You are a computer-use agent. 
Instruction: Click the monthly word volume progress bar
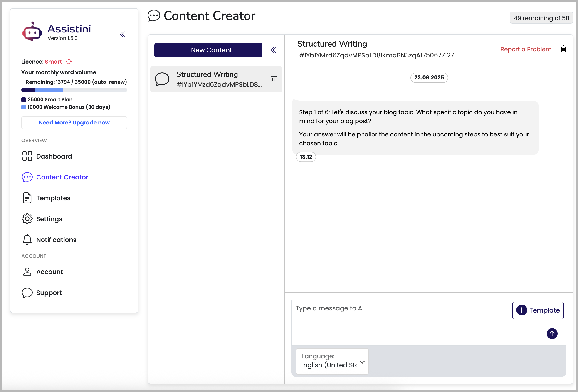tap(74, 90)
